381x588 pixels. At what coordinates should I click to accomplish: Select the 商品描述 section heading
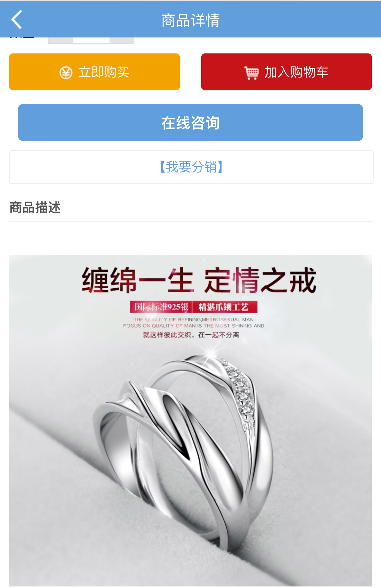pyautogui.click(x=35, y=208)
